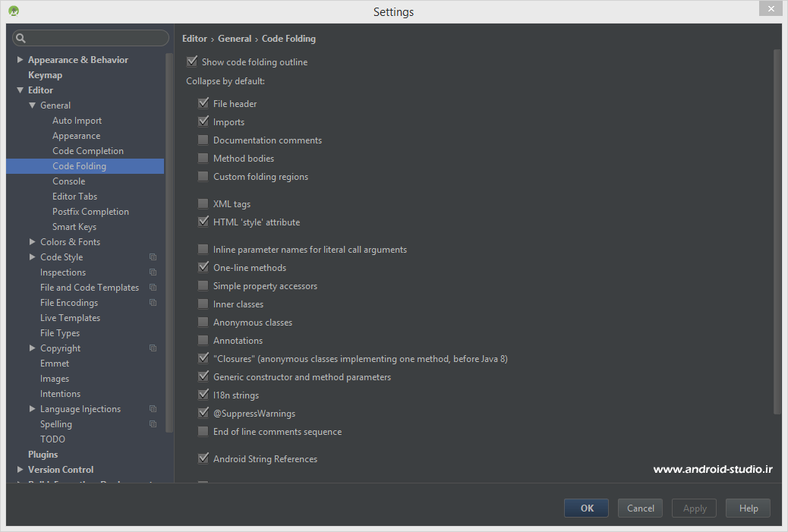The height and width of the screenshot is (532, 788).
Task: Focus the settings search field
Action: point(95,38)
